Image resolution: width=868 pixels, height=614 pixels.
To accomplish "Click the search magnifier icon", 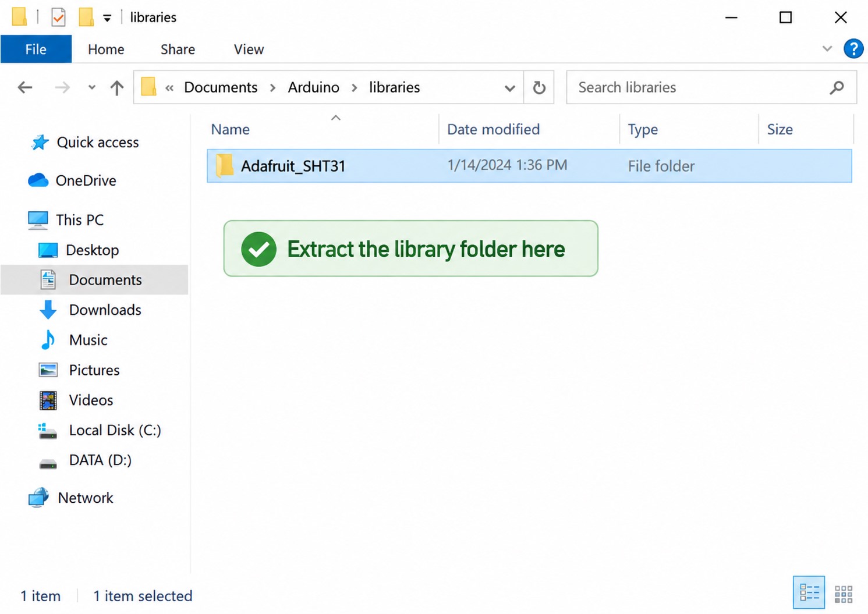I will (x=837, y=87).
